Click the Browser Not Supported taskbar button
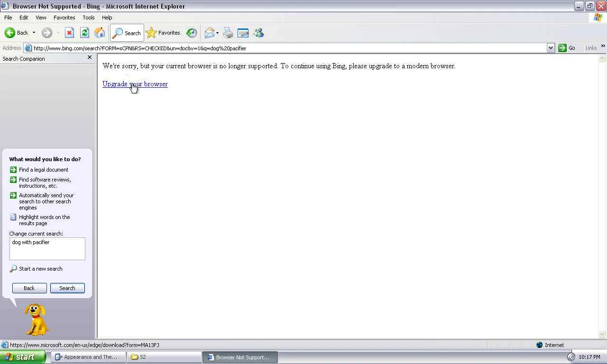 pyautogui.click(x=240, y=357)
